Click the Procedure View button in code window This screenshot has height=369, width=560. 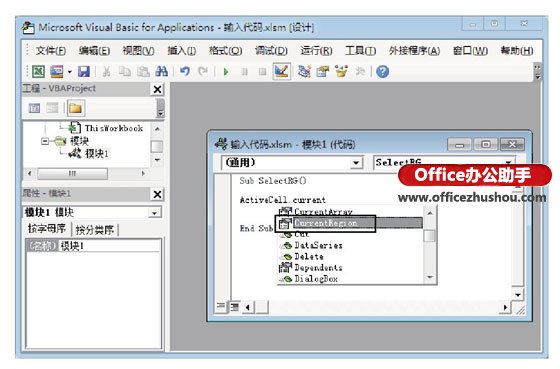(221, 306)
